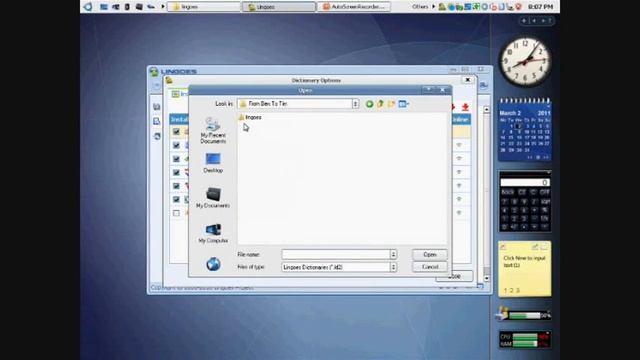Viewport: 640px width, 360px height.
Task: Click the March 2 calendar gadget header
Action: coord(525,113)
